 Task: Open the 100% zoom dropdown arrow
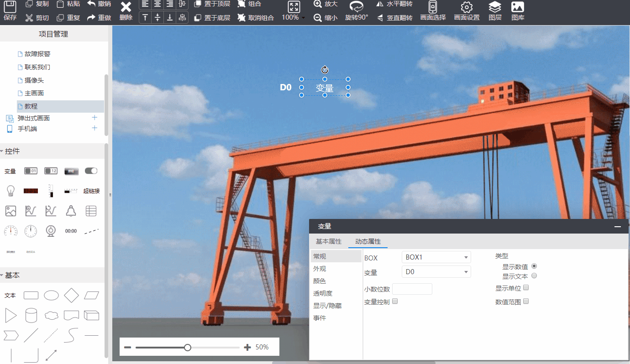(x=303, y=18)
